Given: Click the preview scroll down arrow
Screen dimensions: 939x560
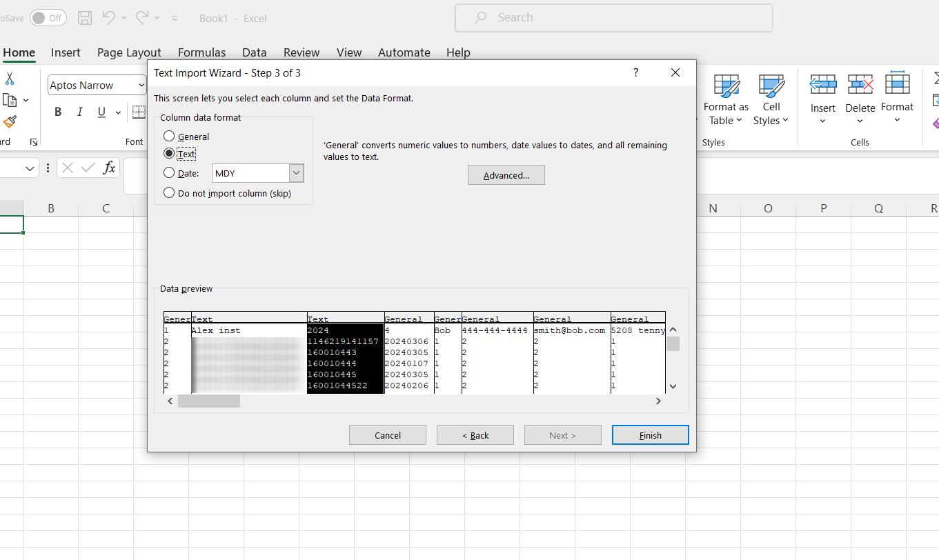Looking at the screenshot, I should (673, 386).
